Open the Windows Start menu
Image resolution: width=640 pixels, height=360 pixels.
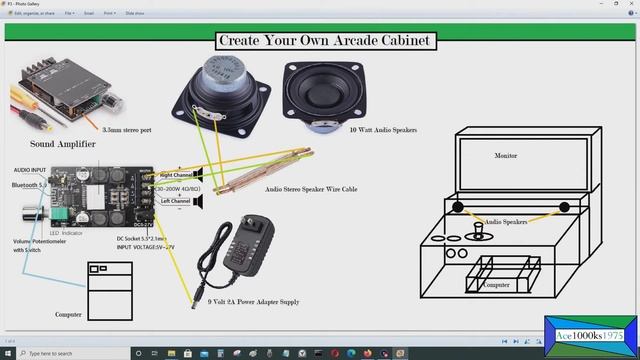8,353
